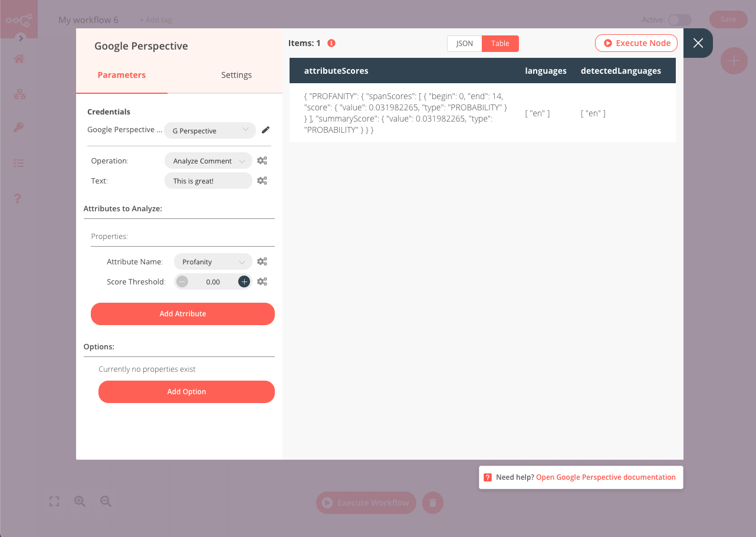Click the red info icon next to Items
This screenshot has height=537, width=756.
click(x=331, y=43)
